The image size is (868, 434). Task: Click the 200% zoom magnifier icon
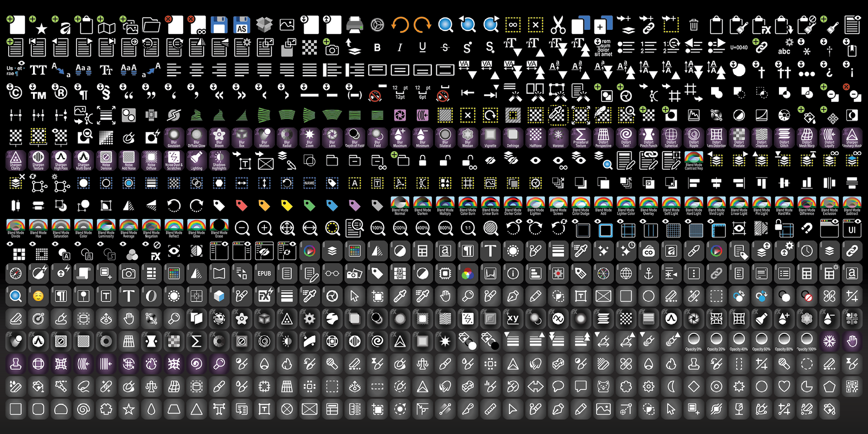click(400, 228)
